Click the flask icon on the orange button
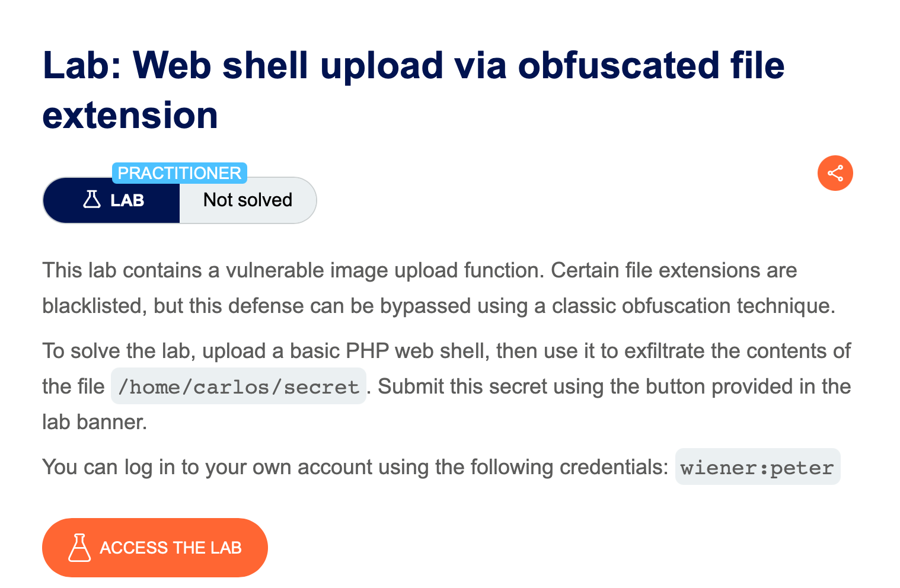The image size is (900, 588). [x=79, y=548]
